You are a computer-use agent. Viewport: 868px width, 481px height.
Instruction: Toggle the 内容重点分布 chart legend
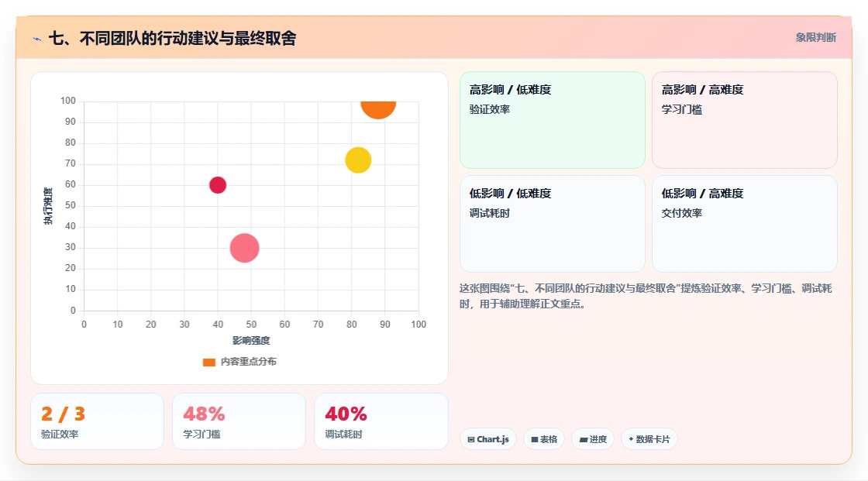pyautogui.click(x=239, y=362)
